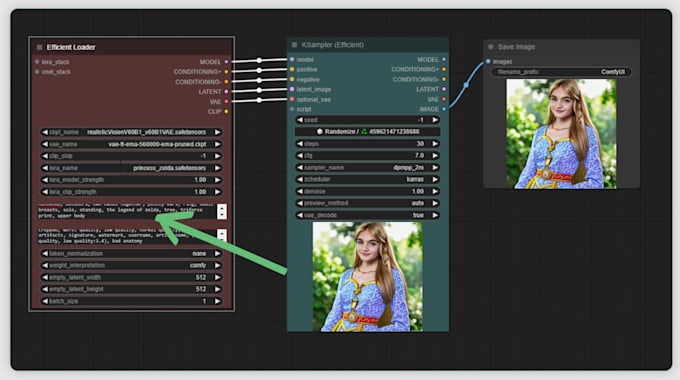
Task: Click the KSampler (Efficient) title text
Action: point(333,45)
